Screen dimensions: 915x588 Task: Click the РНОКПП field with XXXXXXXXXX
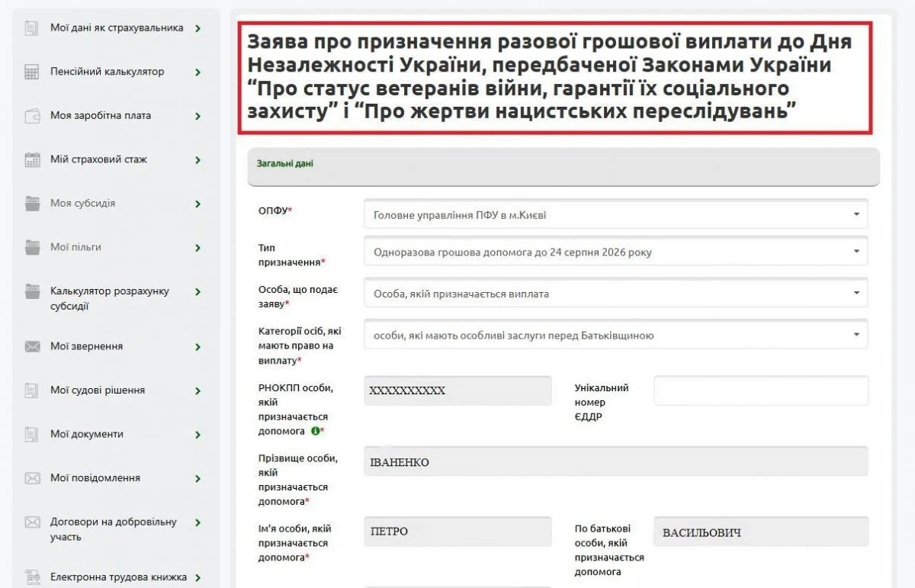[x=457, y=390]
